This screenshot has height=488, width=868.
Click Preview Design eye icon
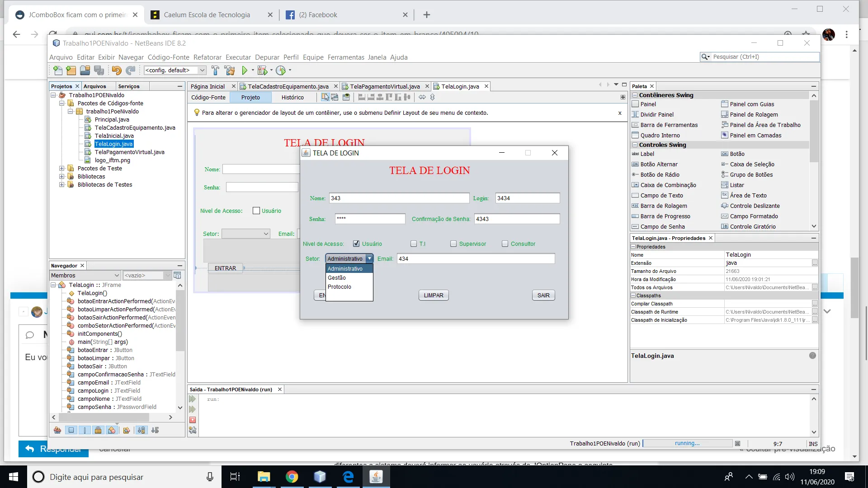346,97
